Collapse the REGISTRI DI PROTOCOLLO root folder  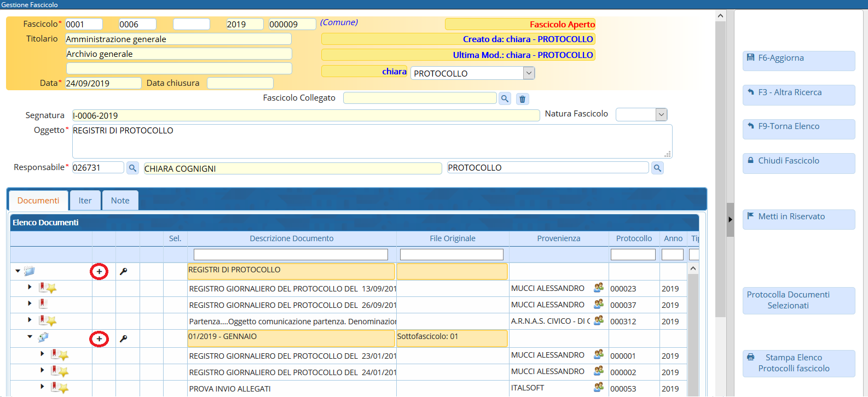click(18, 271)
